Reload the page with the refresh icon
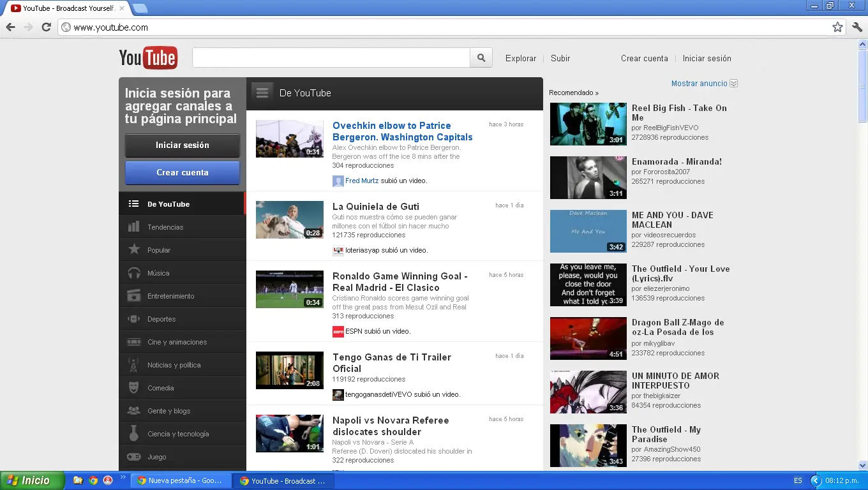 coord(46,27)
